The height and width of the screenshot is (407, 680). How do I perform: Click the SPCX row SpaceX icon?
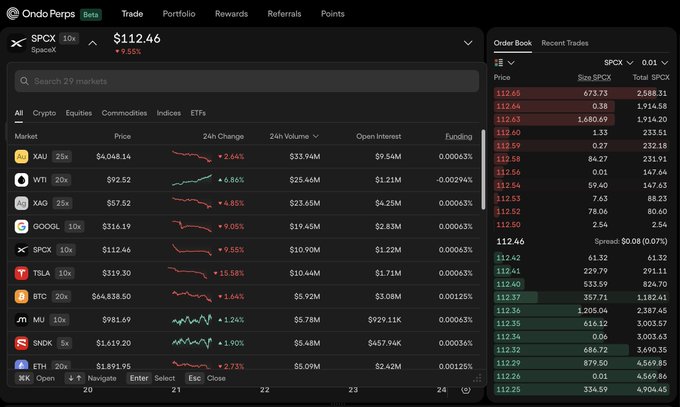click(x=21, y=250)
